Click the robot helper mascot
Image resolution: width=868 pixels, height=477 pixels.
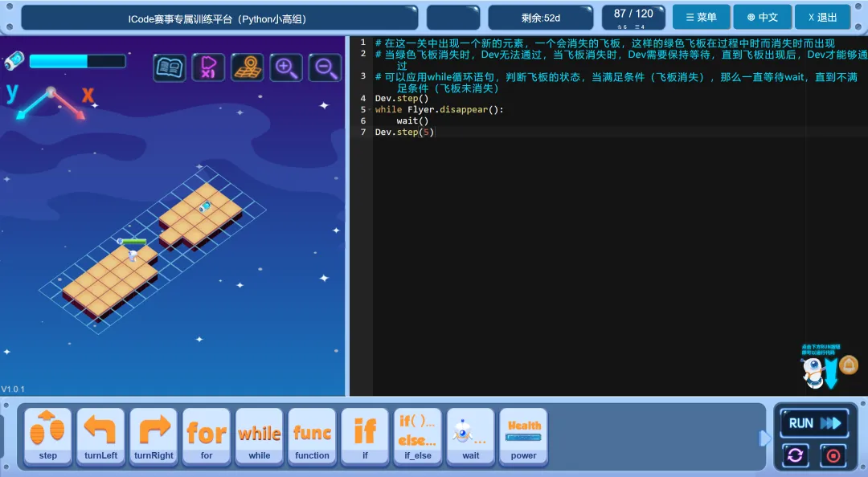pyautogui.click(x=813, y=372)
